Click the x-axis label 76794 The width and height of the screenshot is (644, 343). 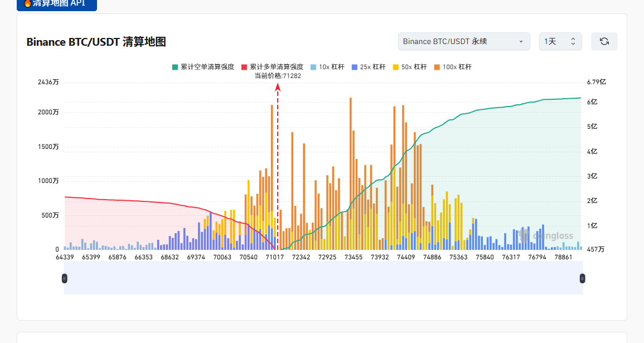[537, 257]
